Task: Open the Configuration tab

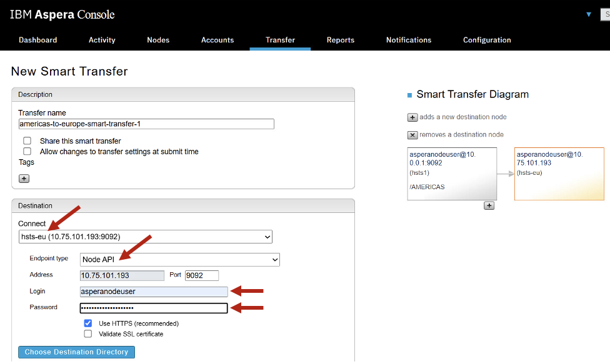Action: point(487,40)
